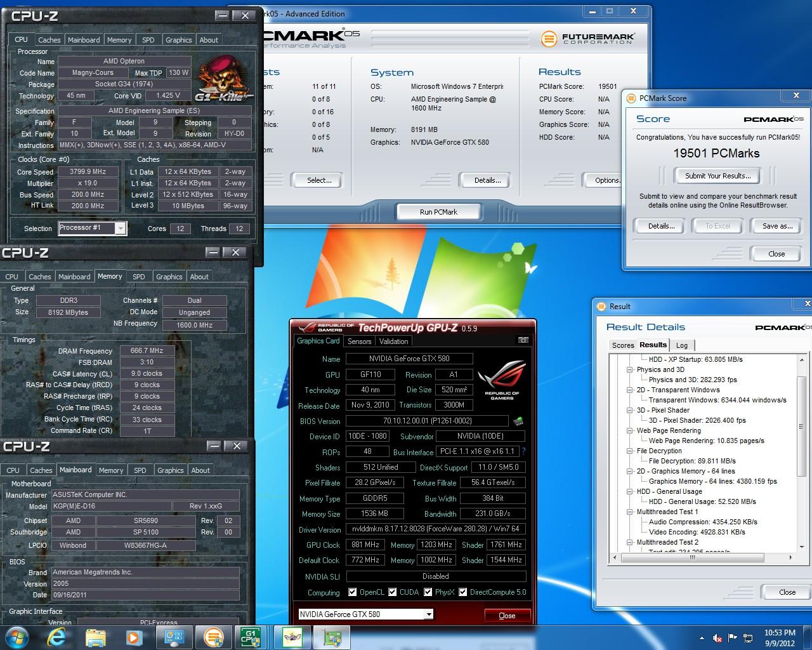Open About tab in the Mainboard CPU-Z window

tap(200, 470)
